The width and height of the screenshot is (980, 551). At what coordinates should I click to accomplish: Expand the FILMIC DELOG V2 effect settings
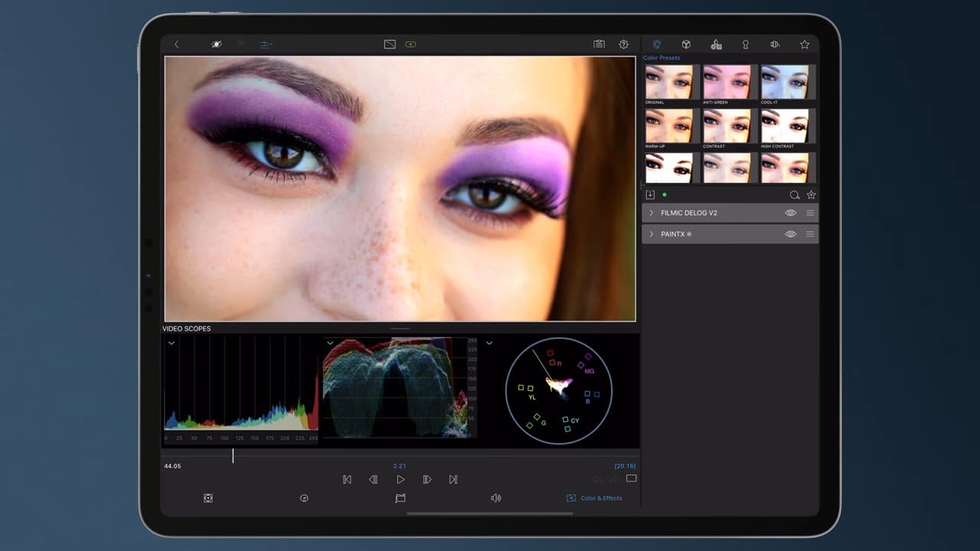point(652,213)
